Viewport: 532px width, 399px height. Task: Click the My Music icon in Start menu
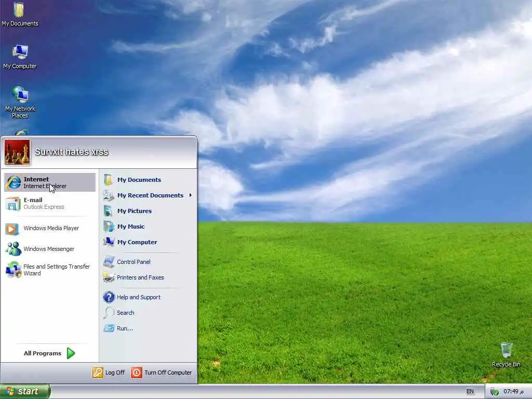[109, 227]
